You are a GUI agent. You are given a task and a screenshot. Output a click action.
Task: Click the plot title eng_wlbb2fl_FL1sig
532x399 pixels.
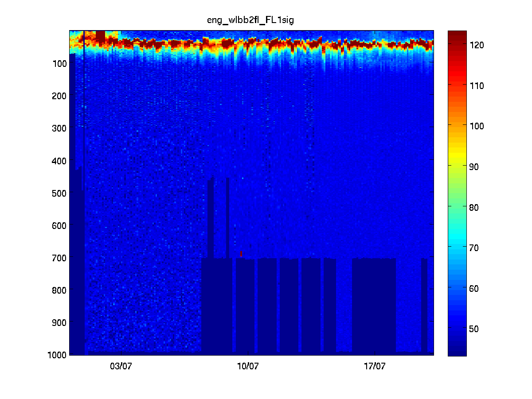(x=250, y=20)
